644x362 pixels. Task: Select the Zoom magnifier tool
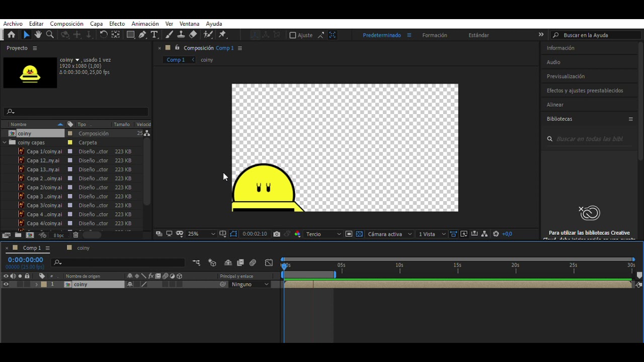[x=50, y=35]
